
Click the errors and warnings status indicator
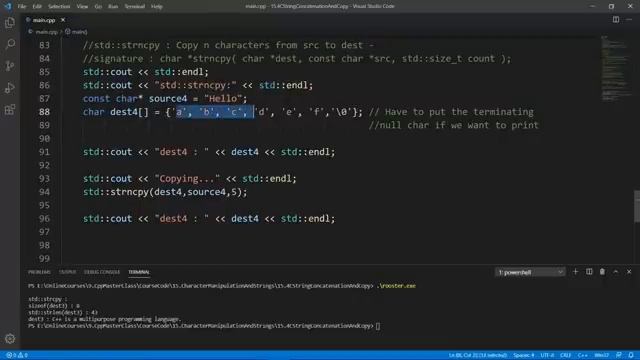point(17,355)
